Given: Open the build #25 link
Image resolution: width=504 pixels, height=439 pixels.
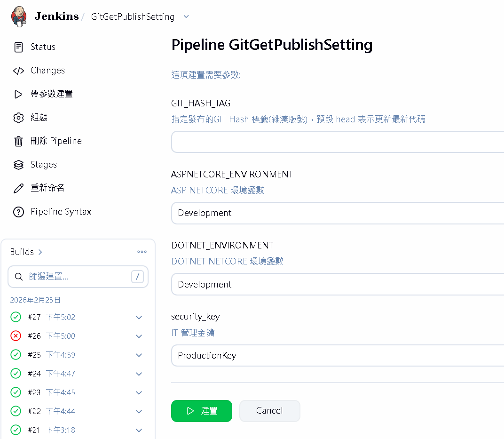Looking at the screenshot, I should tap(34, 355).
